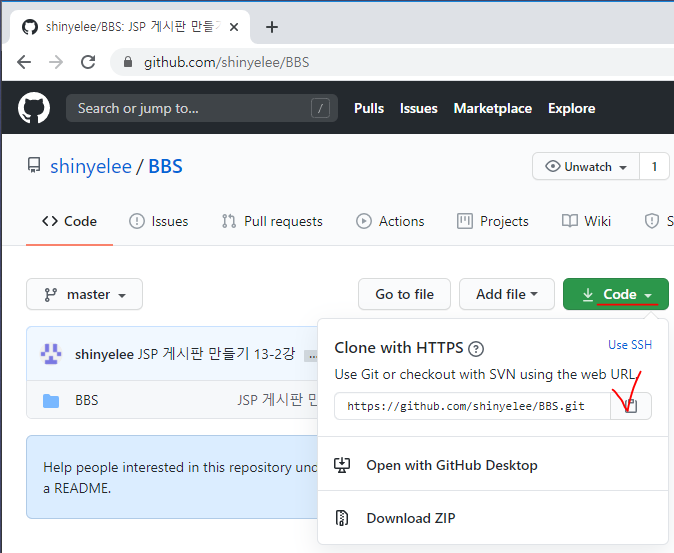Screen dimensions: 674x553
Task: Open Pulls in top navigation
Action: tap(369, 108)
